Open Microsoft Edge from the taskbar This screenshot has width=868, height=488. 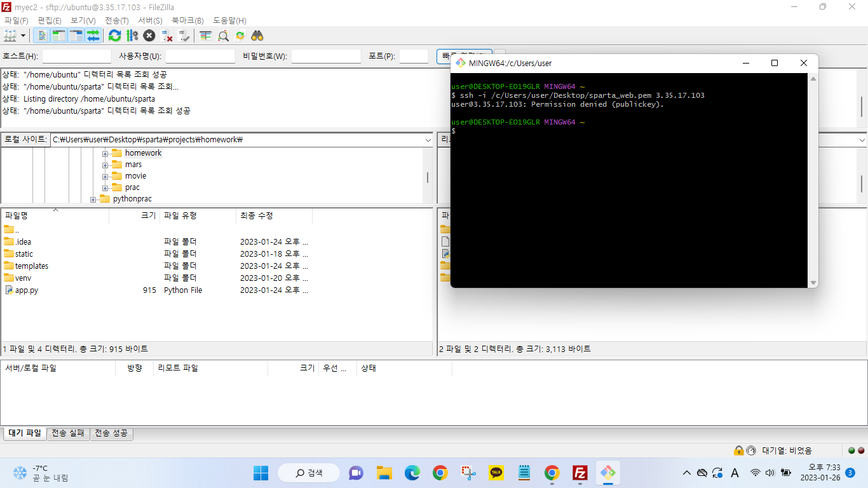[x=412, y=473]
